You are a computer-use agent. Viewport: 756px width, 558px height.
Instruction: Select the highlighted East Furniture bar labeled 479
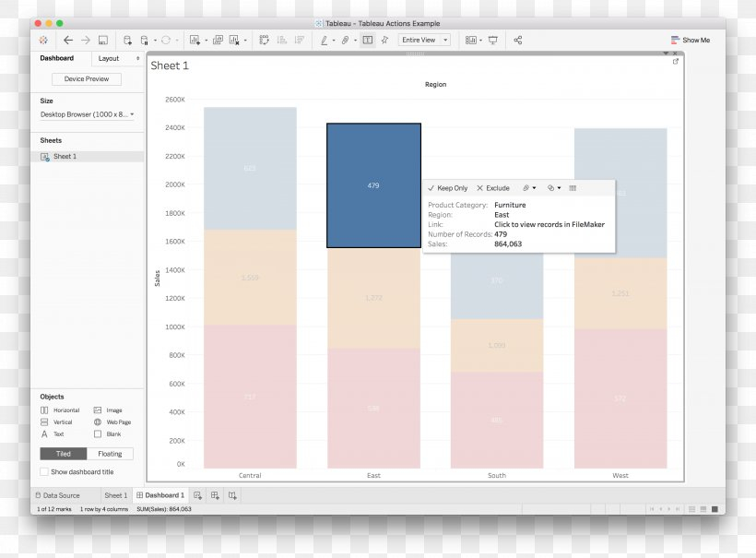pyautogui.click(x=373, y=185)
